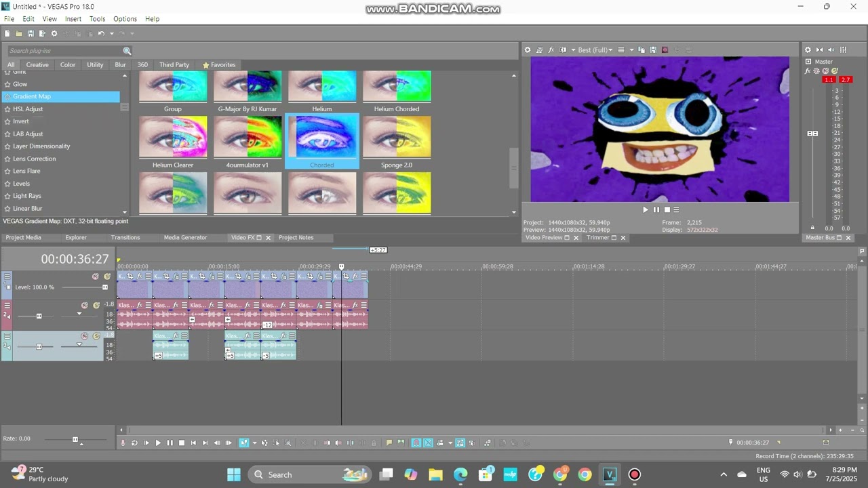The width and height of the screenshot is (868, 488).
Task: Mute video track 1
Action: tap(96, 277)
